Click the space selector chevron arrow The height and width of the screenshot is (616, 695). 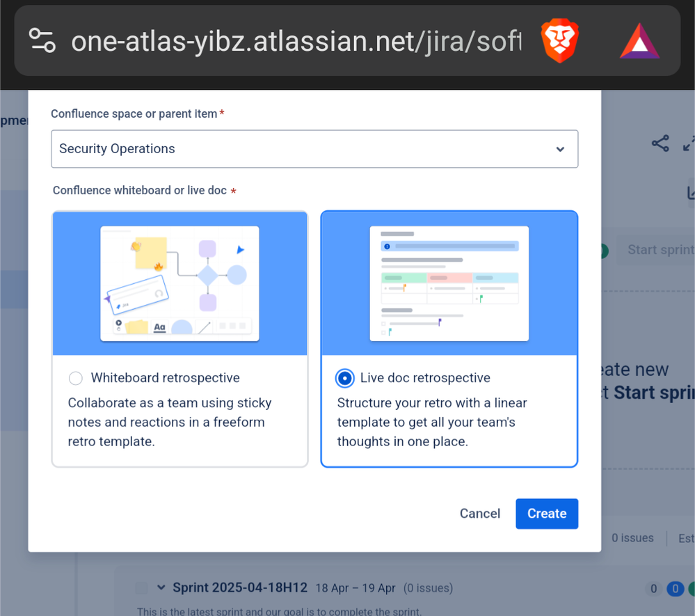point(560,149)
